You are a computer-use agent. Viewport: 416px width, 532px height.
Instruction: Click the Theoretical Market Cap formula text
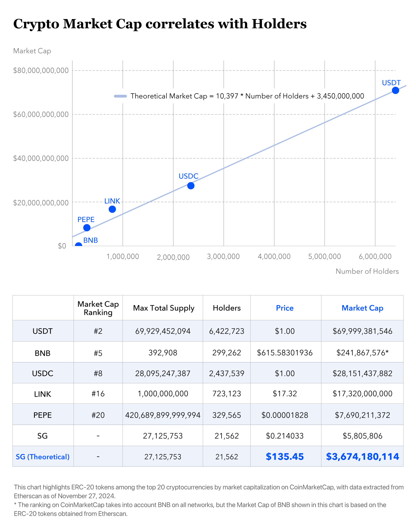247,96
